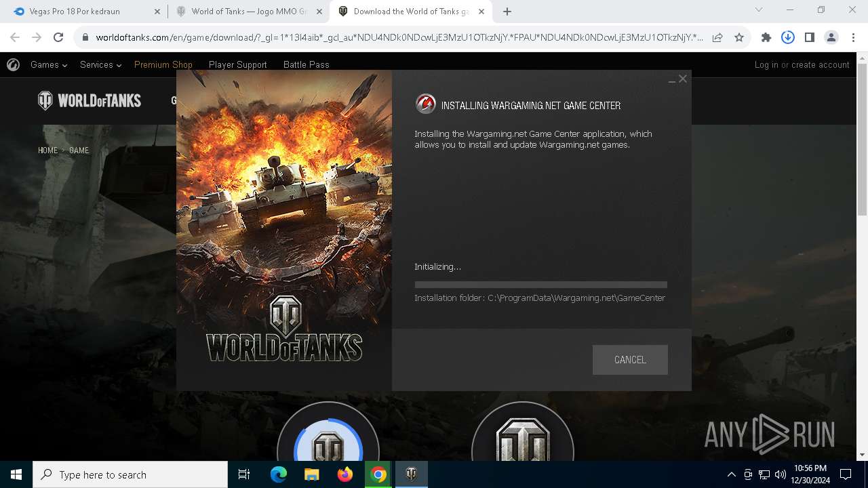Launch Microsoft Edge from taskbar
Viewport: 868px width, 488px height.
(x=278, y=474)
